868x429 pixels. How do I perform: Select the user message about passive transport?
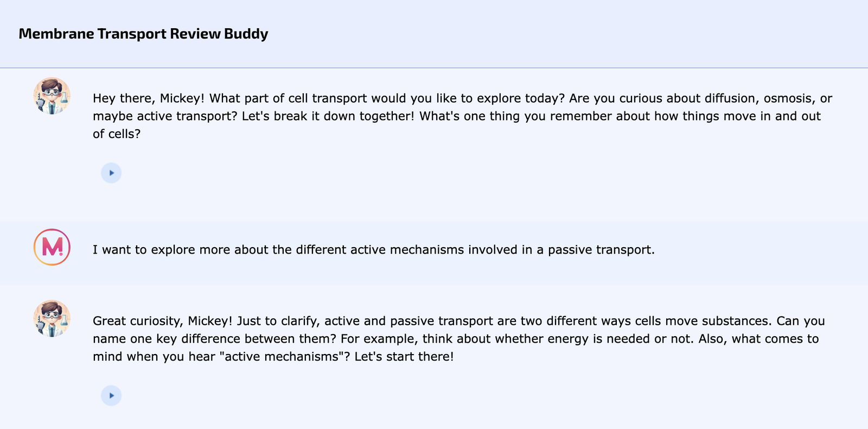(374, 250)
